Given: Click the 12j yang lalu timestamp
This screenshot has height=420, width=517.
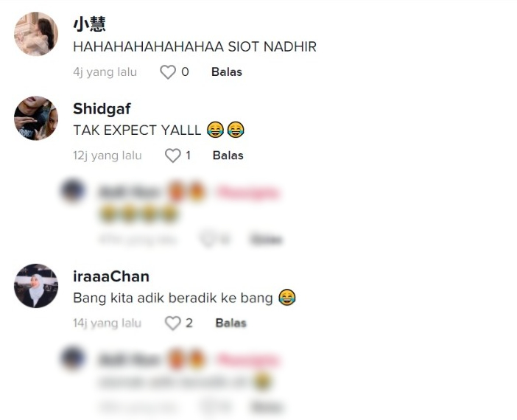Looking at the screenshot, I should click(108, 155).
